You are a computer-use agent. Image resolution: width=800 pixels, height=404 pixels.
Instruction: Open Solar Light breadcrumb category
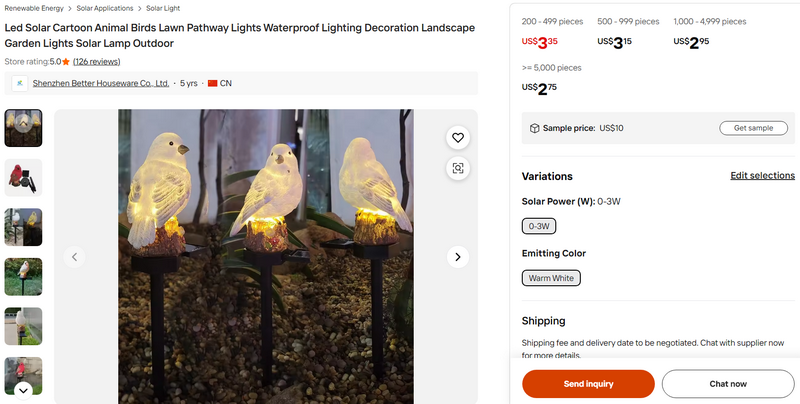(163, 8)
